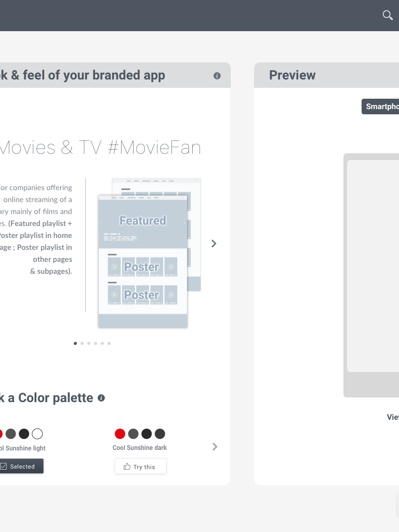Screen dimensions: 399x532
Task: Go to sixth carousel dot
Action: 109,343
